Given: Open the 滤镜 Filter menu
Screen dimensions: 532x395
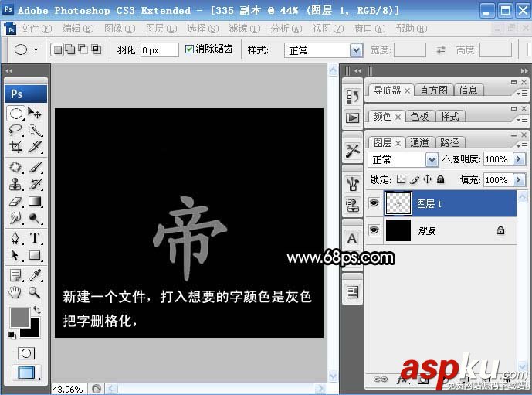Looking at the screenshot, I should pos(244,29).
